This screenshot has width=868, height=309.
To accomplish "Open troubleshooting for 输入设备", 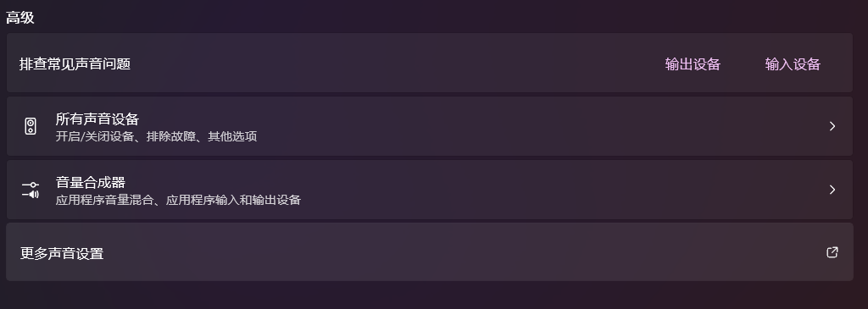I will pyautogui.click(x=793, y=64).
